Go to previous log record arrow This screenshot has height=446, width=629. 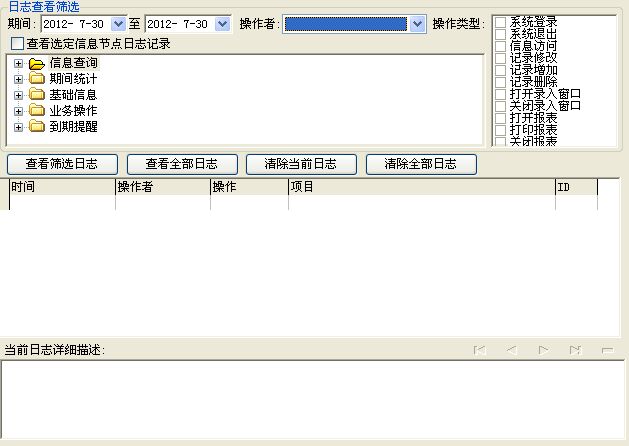511,350
